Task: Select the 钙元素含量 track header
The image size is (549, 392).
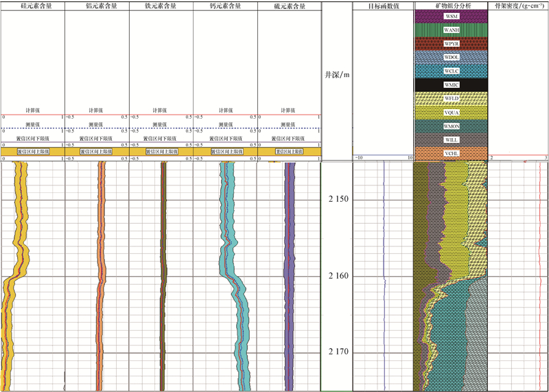Action: [x=225, y=5]
